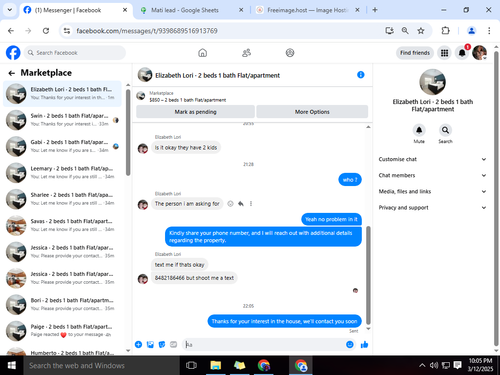Select the Messenger Facebook tab
This screenshot has width=500, height=375.
[x=75, y=10]
